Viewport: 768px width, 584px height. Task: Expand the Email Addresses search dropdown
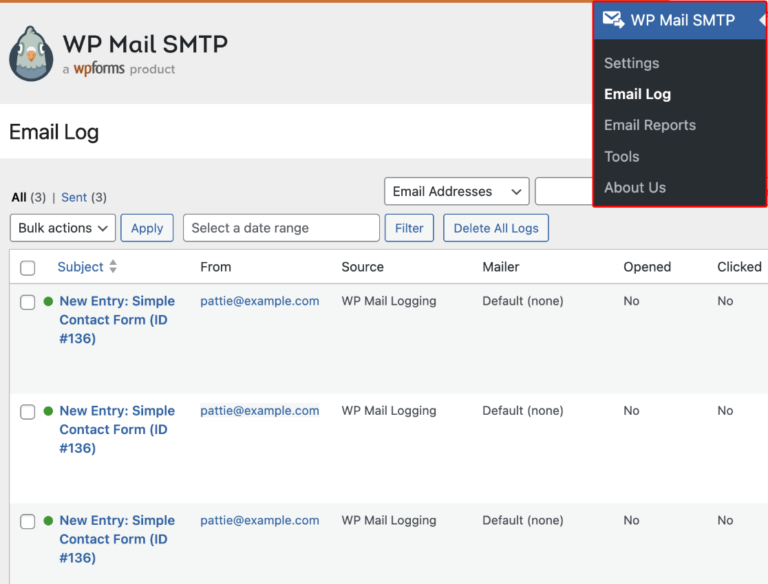pyautogui.click(x=456, y=191)
